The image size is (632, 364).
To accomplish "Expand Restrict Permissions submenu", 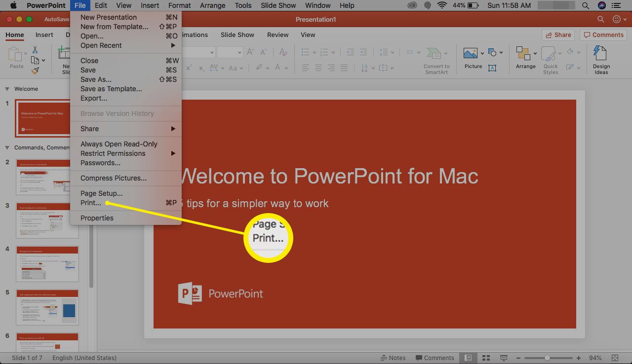I will point(126,153).
